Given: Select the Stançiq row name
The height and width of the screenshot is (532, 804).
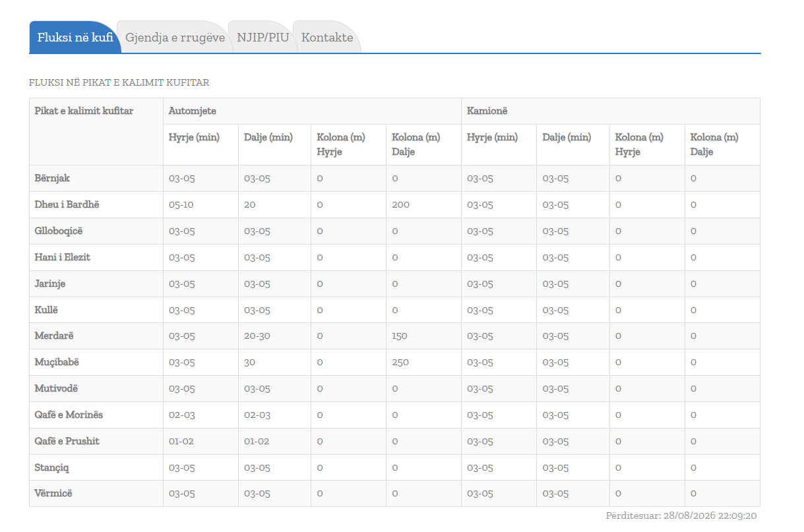Looking at the screenshot, I should [x=51, y=467].
